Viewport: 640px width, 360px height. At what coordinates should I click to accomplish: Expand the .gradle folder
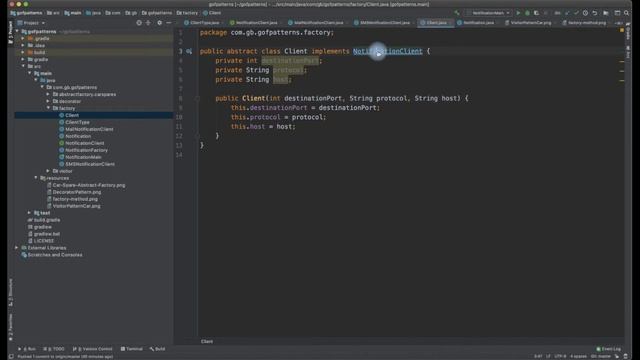pos(23,38)
